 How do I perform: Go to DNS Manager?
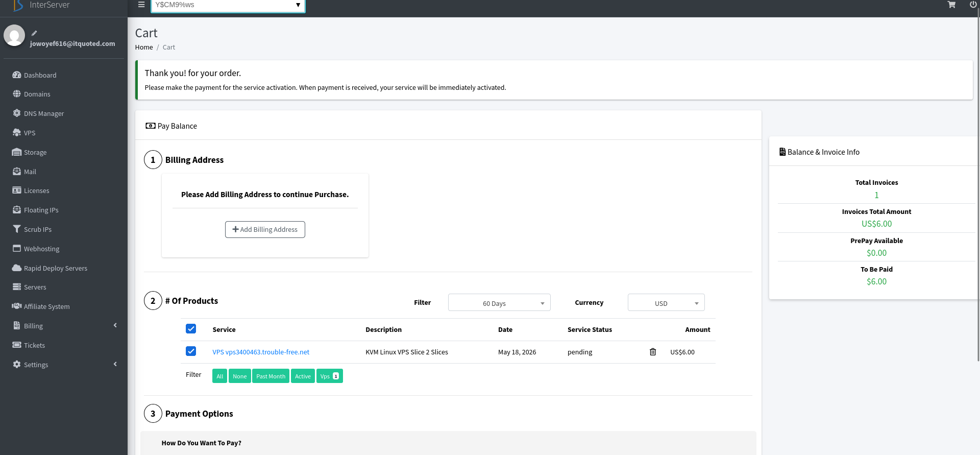[44, 113]
